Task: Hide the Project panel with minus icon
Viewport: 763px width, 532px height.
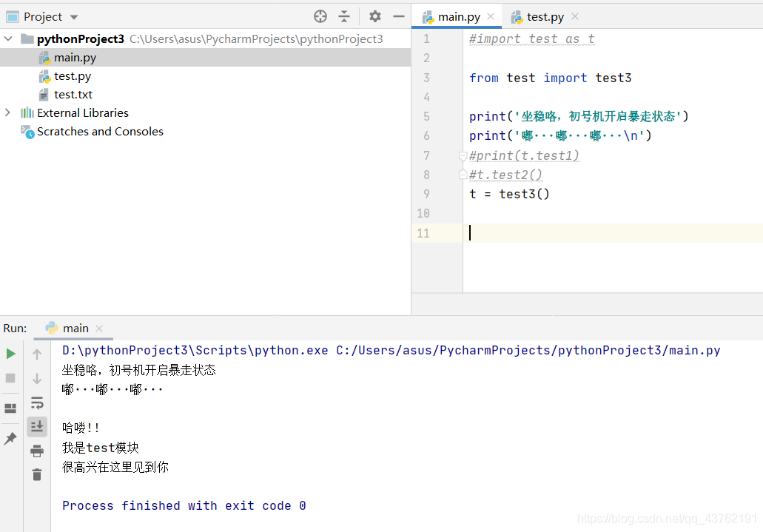Action: point(399,16)
